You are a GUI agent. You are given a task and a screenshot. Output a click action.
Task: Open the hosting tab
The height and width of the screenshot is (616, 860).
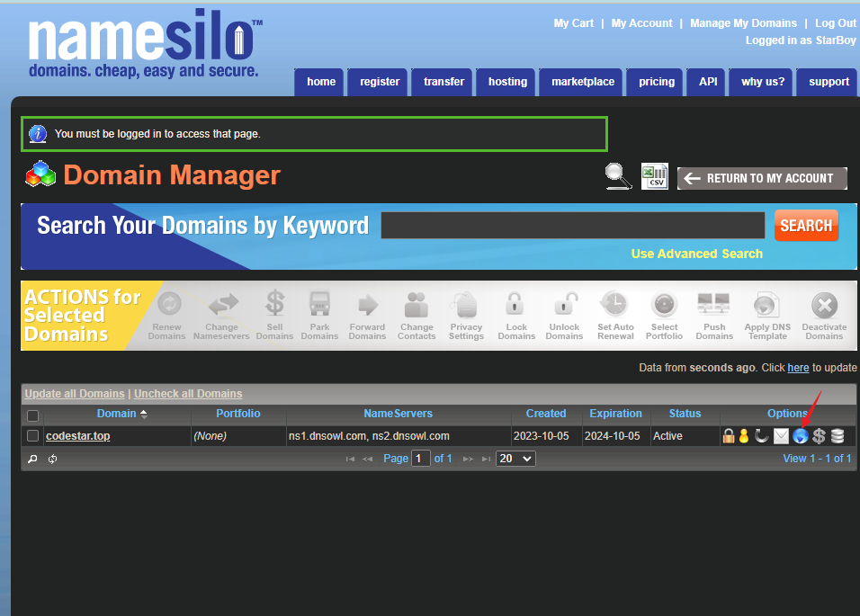pos(507,82)
